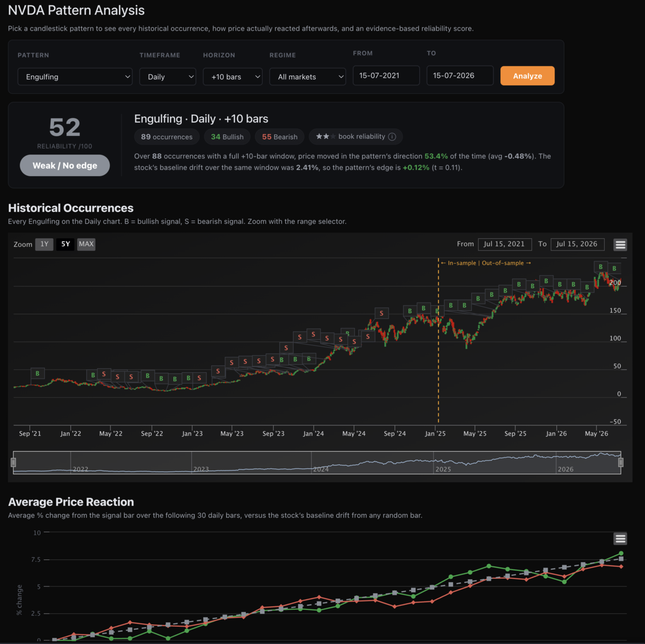Click the 34 Bullish chip
This screenshot has width=645, height=644.
(x=227, y=137)
